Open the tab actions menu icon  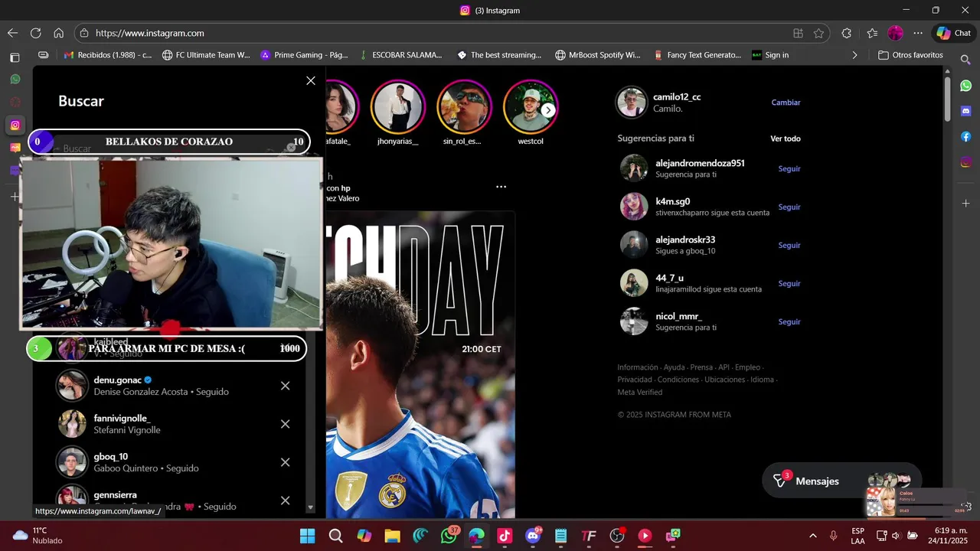[x=15, y=57]
